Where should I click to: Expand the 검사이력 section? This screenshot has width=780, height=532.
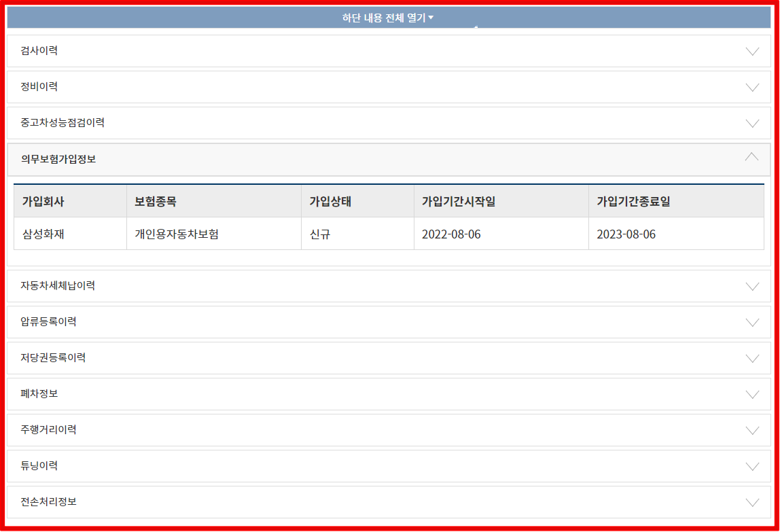tap(389, 51)
